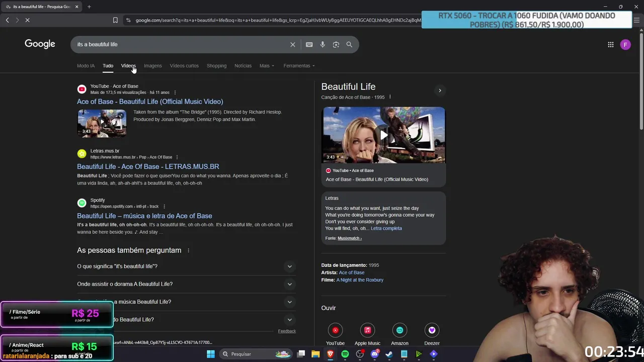
Task: Open more options for Spotify result
Action: tap(164, 207)
